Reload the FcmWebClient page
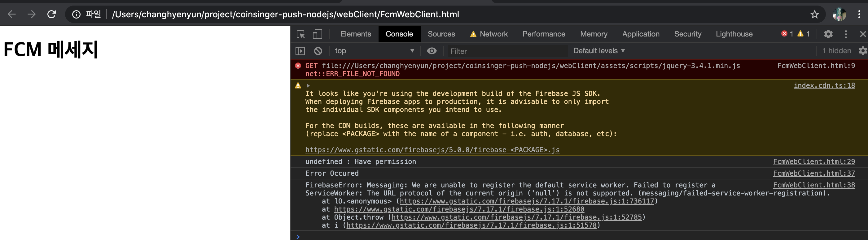Screen dimensions: 868x240 point(51,14)
